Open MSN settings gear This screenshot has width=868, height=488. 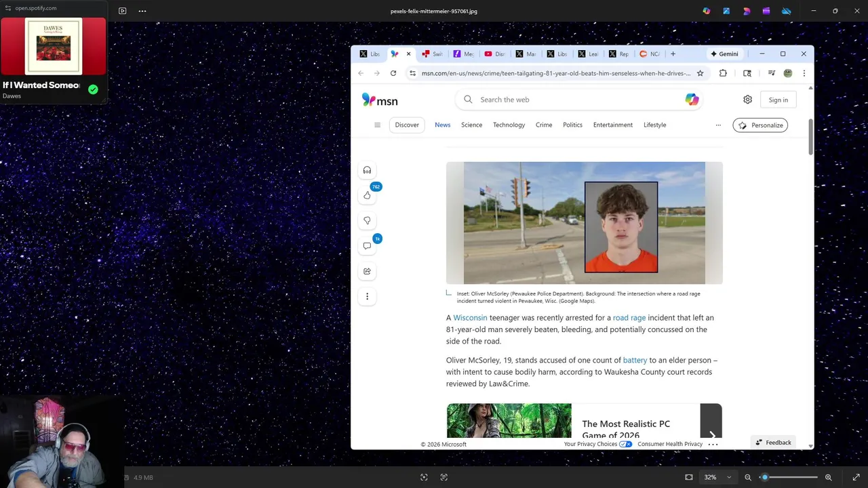coord(747,100)
